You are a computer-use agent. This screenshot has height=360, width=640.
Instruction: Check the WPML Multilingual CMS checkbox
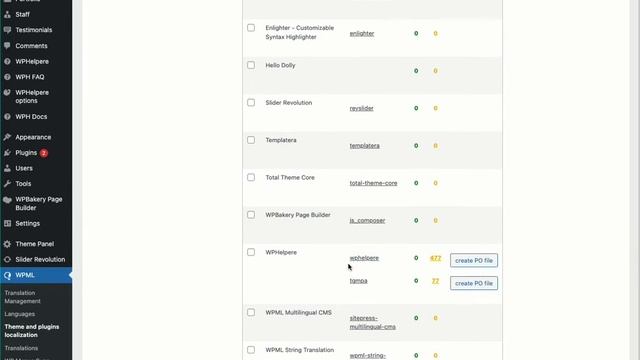[x=251, y=312]
